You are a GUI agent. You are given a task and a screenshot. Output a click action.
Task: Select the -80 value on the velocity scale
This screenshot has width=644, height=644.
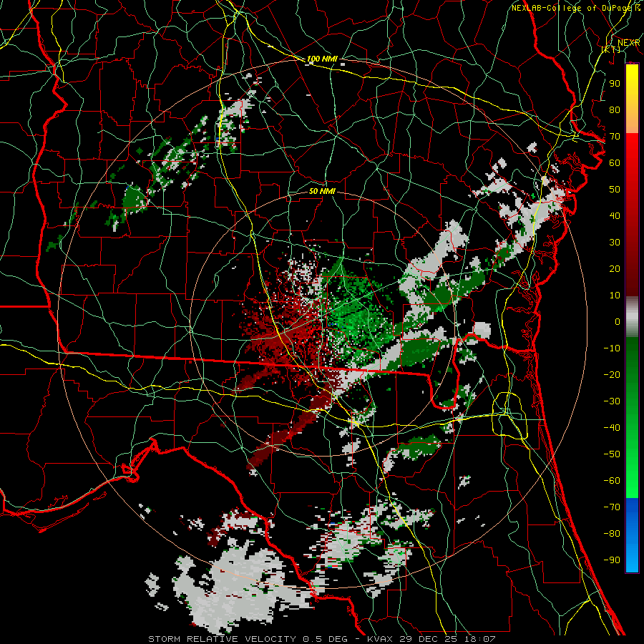pyautogui.click(x=612, y=534)
